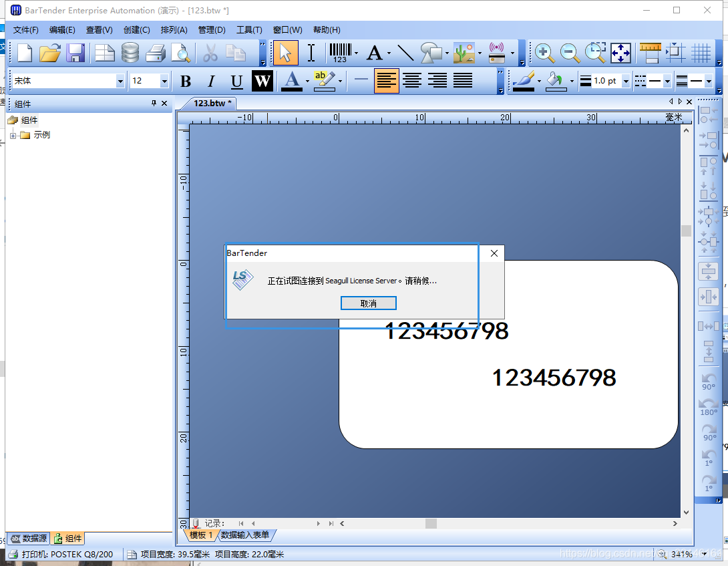Expand the 示例 tree folder
The image size is (728, 566).
pyautogui.click(x=13, y=135)
